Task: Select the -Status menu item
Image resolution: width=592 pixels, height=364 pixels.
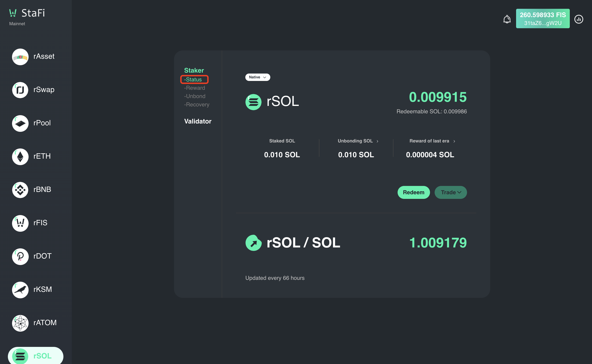Action: click(193, 80)
